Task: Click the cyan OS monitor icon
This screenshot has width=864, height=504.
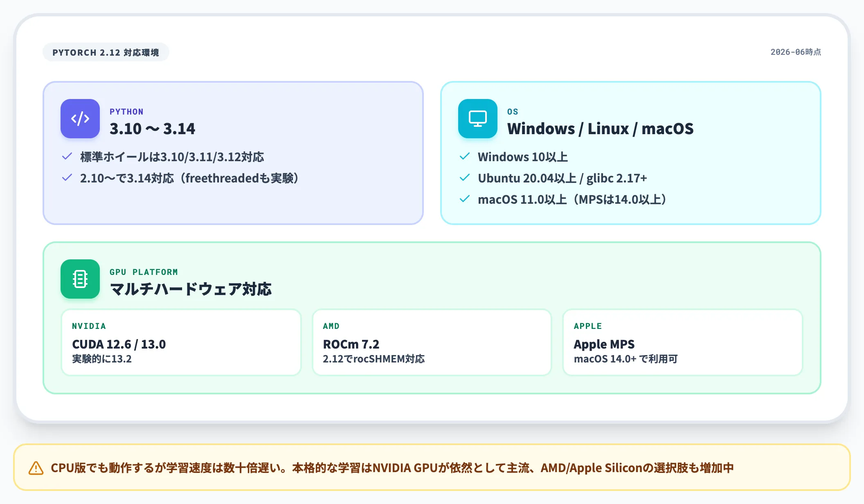Action: coord(478,119)
